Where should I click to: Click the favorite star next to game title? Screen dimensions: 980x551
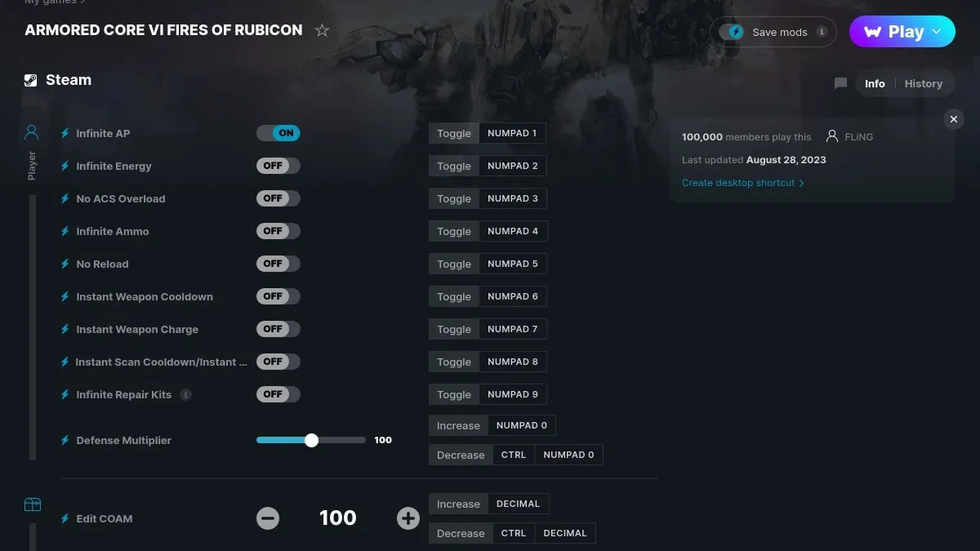322,31
